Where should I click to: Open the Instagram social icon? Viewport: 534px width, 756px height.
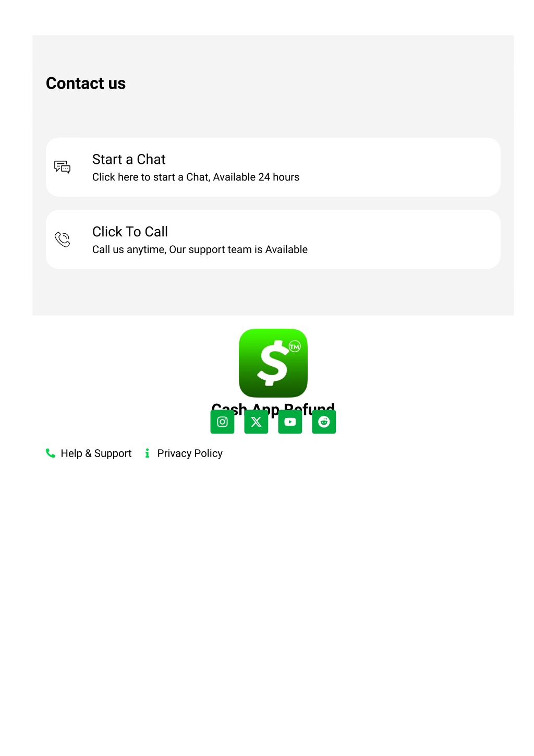[x=222, y=422]
